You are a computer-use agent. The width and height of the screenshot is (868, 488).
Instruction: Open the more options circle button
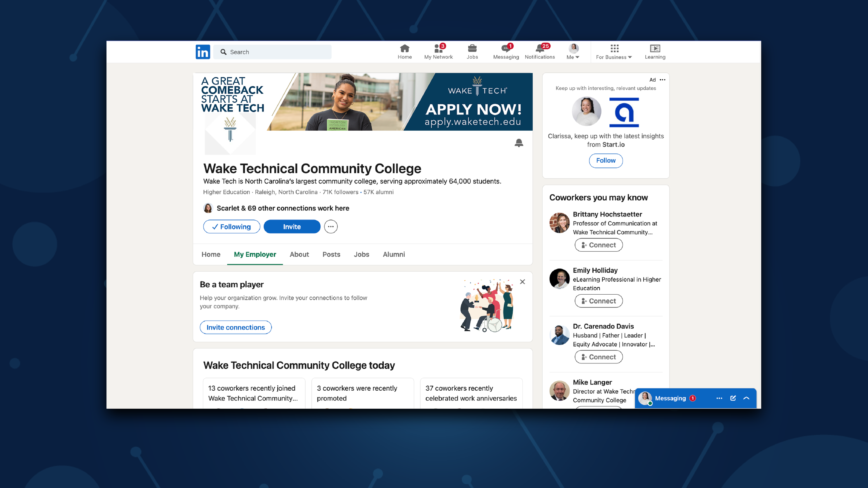tap(330, 227)
